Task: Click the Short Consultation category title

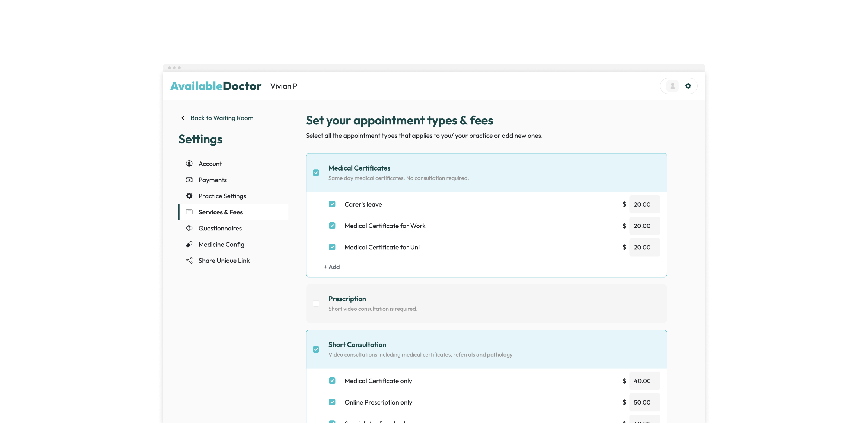Action: point(357,345)
